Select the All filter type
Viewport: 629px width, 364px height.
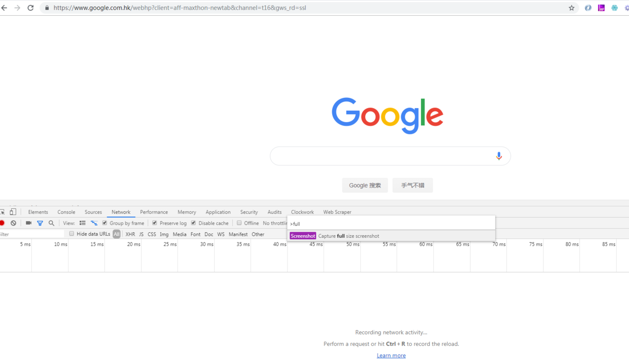(117, 234)
